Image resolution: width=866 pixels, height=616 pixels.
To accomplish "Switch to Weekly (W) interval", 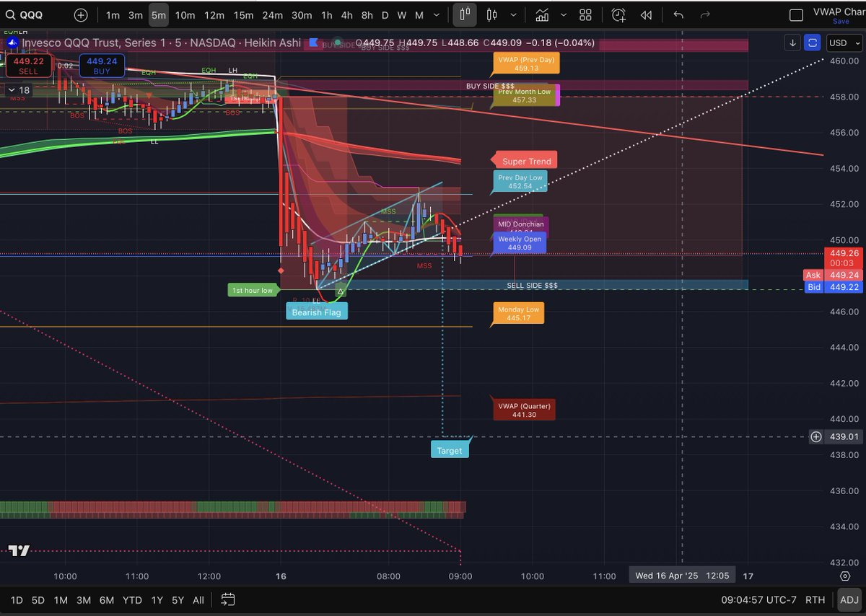I will coord(402,15).
